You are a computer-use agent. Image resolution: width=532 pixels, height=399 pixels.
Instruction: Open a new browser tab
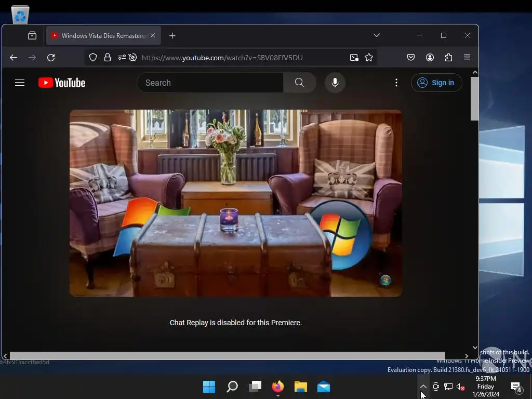click(x=172, y=36)
